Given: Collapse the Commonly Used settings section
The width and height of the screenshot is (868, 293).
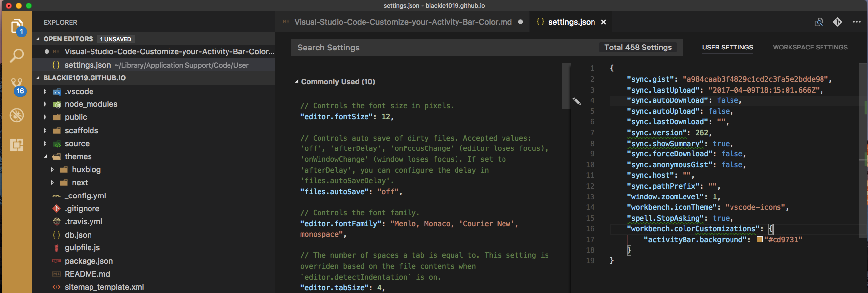Looking at the screenshot, I should click(297, 82).
